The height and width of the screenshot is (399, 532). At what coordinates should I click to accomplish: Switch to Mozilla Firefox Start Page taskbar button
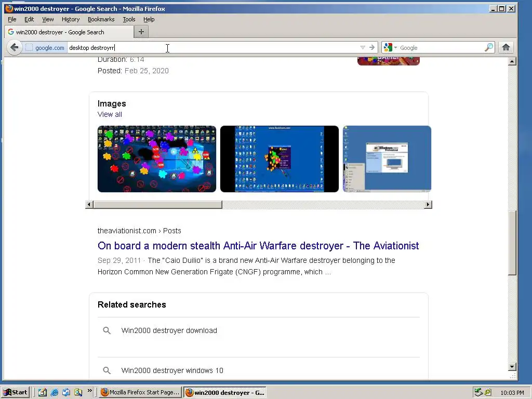pyautogui.click(x=140, y=392)
